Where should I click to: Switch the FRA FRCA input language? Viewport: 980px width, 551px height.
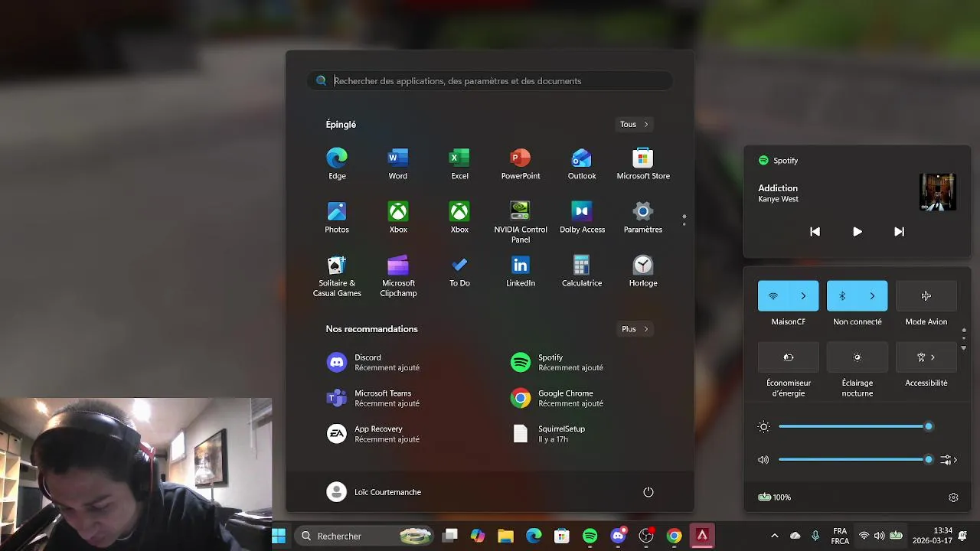point(840,536)
